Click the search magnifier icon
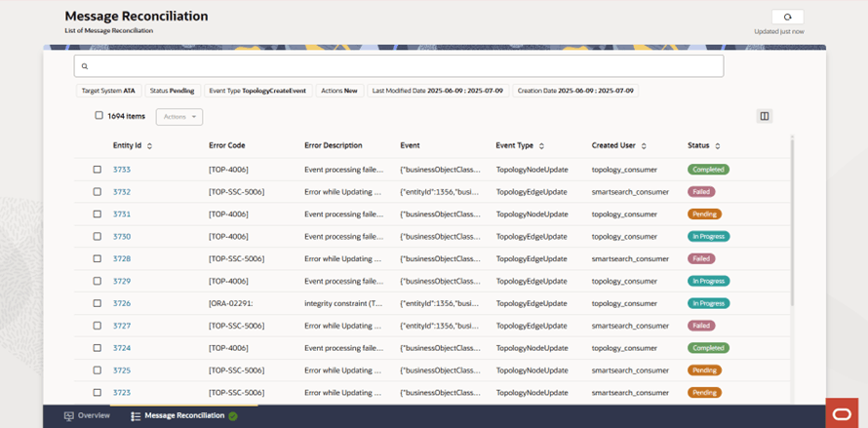This screenshot has height=428, width=868. point(85,66)
